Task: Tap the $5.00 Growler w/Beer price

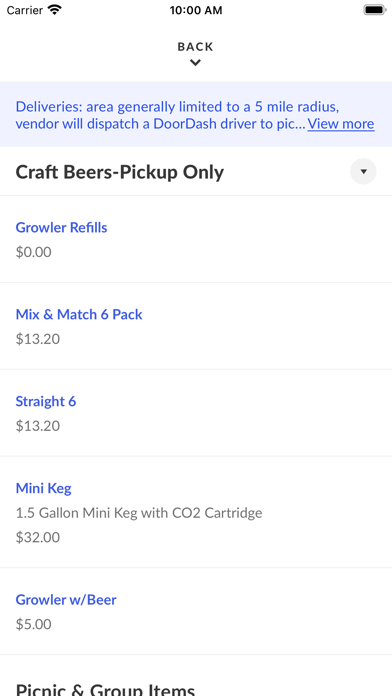Action: pos(34,625)
